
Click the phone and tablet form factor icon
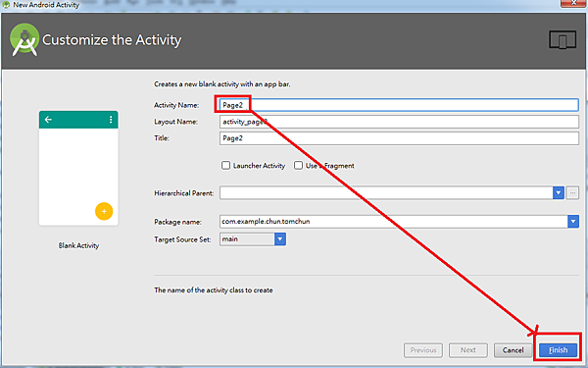click(x=563, y=40)
